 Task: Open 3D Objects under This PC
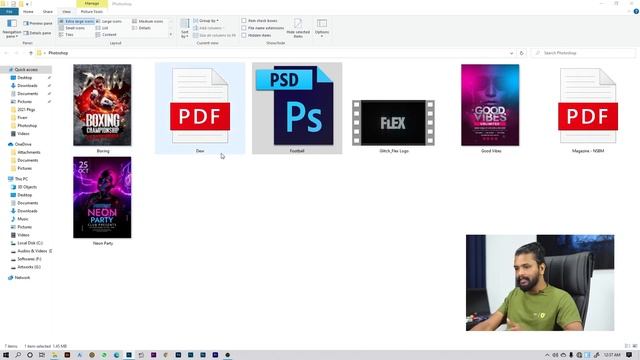[x=27, y=187]
